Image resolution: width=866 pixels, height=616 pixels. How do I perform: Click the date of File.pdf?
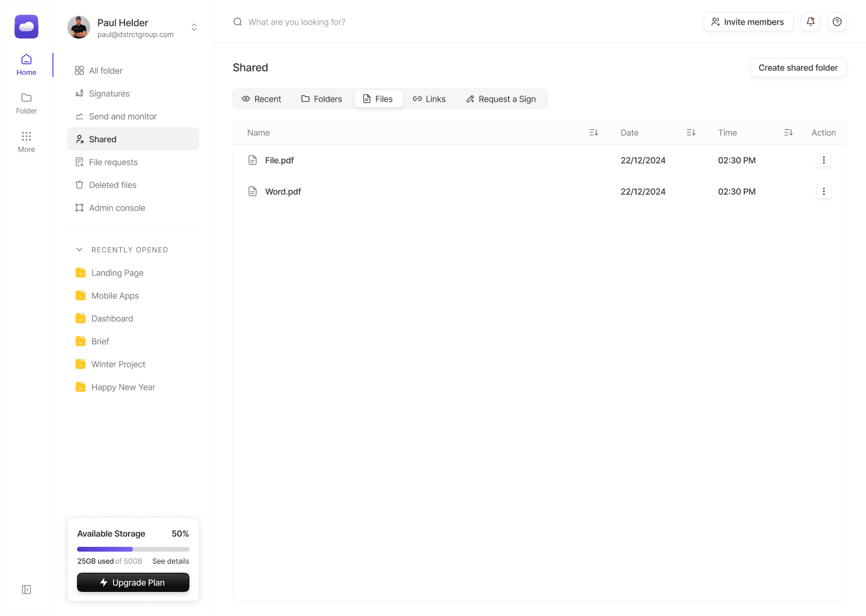(643, 160)
